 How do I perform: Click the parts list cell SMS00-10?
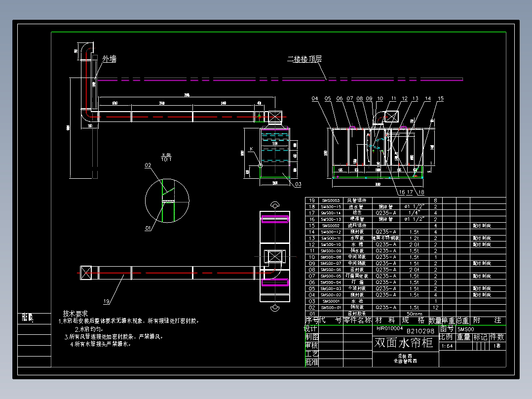[x=331, y=244]
